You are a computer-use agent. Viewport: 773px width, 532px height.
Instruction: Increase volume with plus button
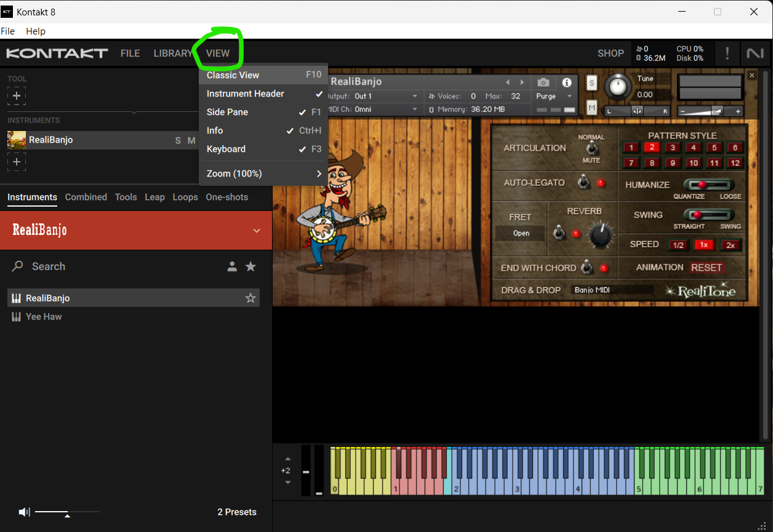tap(738, 111)
